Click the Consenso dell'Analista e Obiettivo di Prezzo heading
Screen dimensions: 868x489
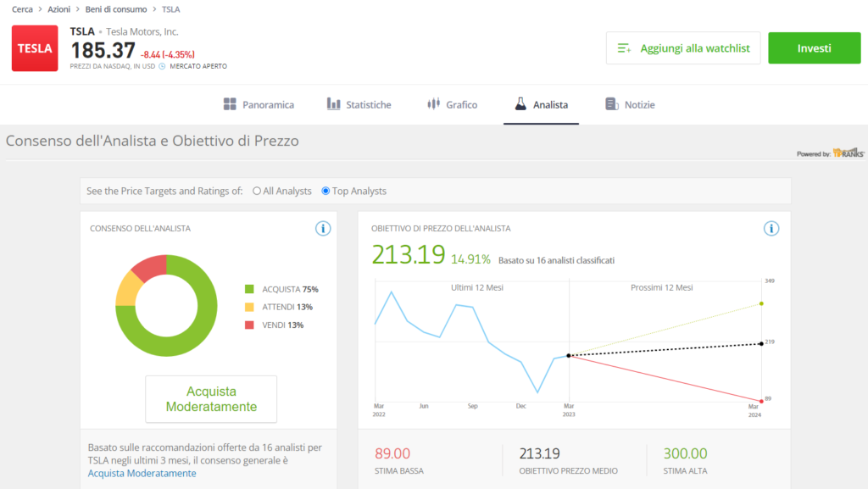pyautogui.click(x=153, y=141)
